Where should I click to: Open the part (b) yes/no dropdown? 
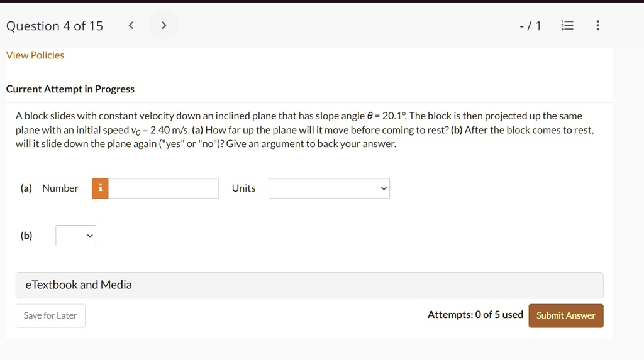point(75,236)
